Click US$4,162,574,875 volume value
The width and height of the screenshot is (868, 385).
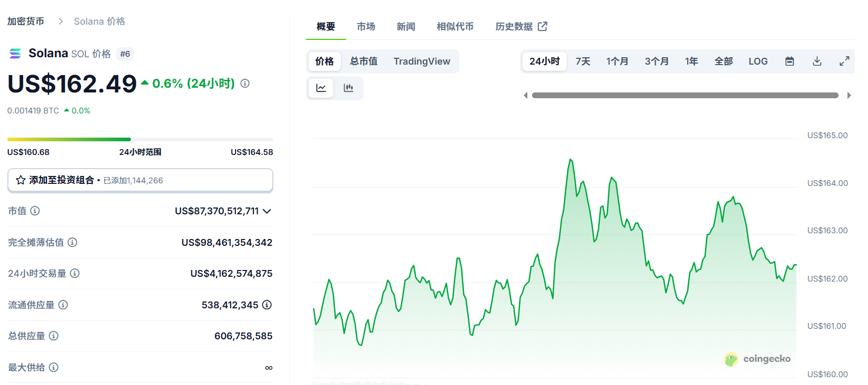(231, 273)
